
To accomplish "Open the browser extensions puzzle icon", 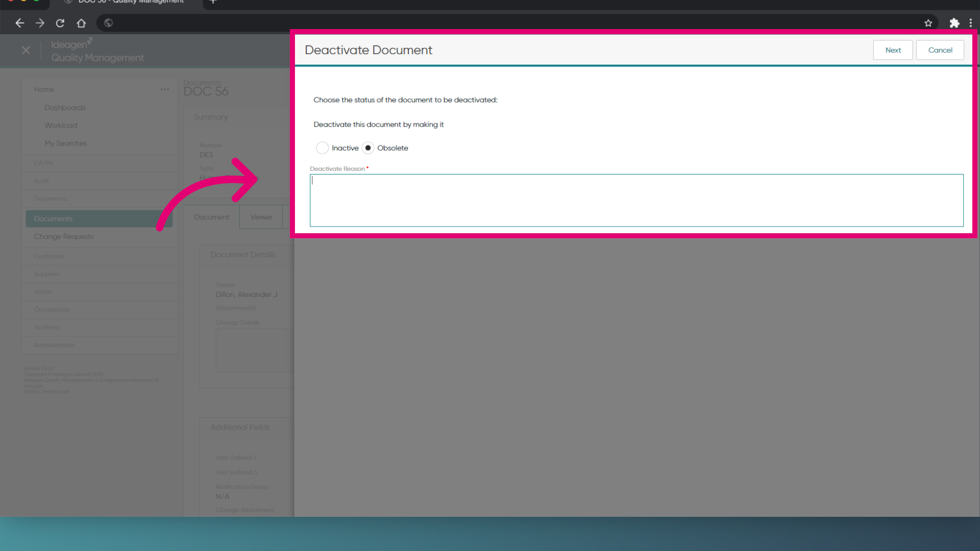I will click(954, 23).
